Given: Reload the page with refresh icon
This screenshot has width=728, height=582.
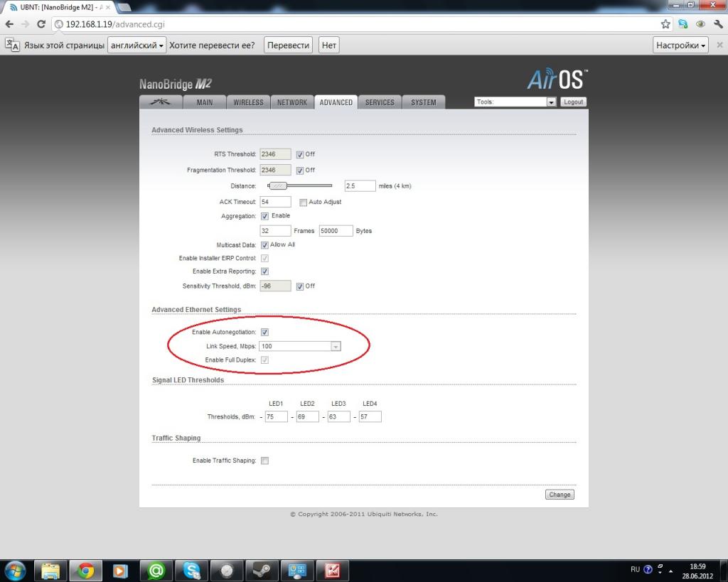Looking at the screenshot, I should (x=41, y=24).
